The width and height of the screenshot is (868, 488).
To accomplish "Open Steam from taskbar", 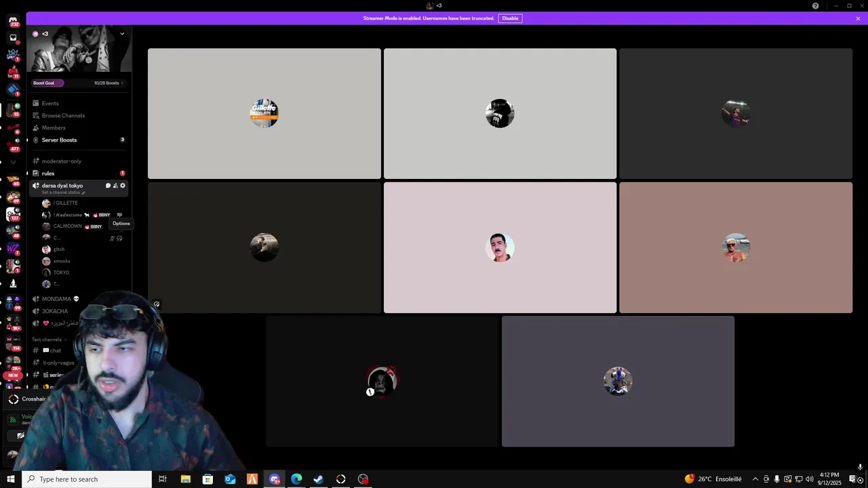I will [x=319, y=479].
